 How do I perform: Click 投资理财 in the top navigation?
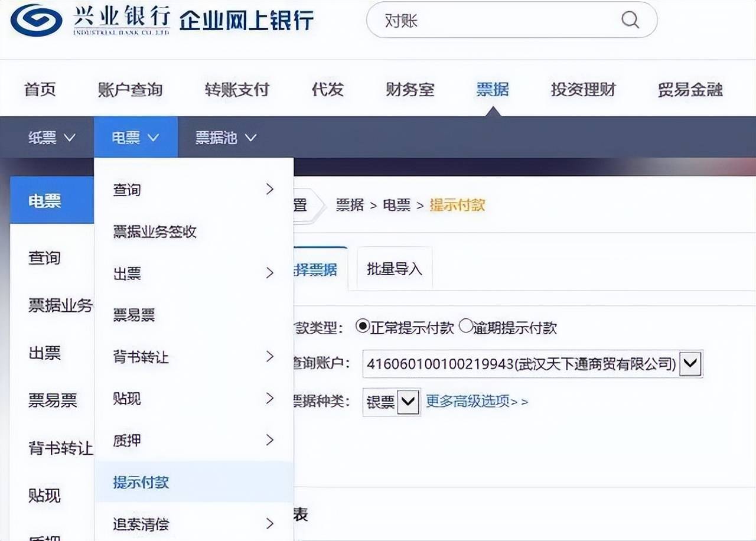pyautogui.click(x=582, y=90)
